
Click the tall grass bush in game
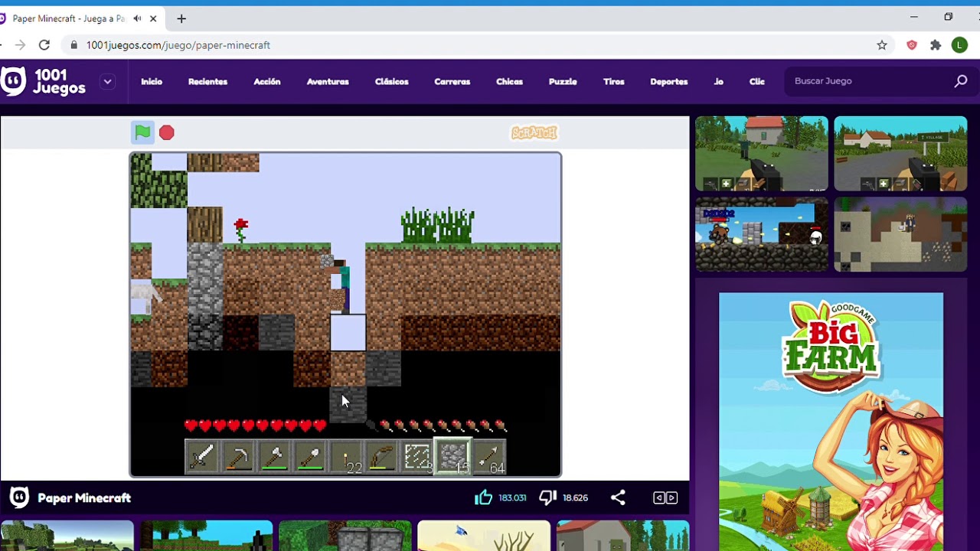click(x=437, y=226)
